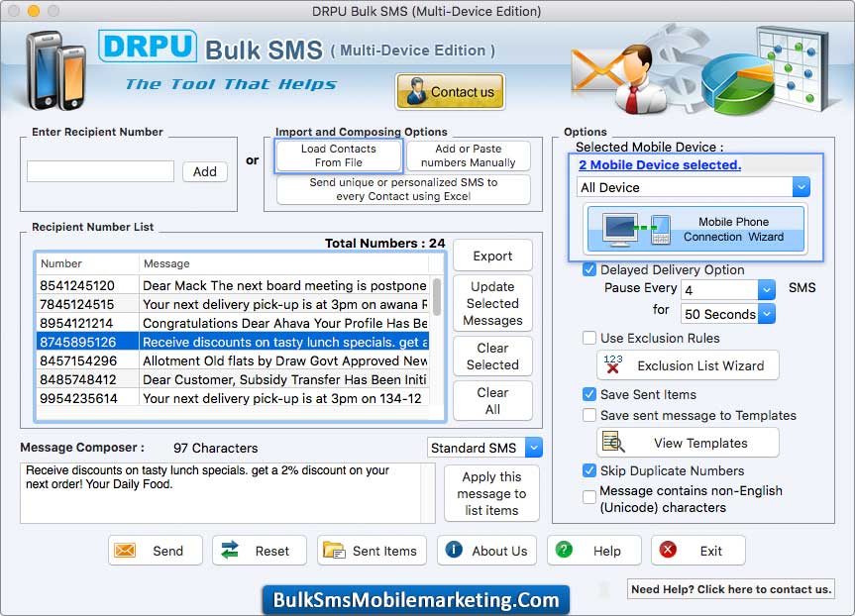Click the Message column header
The height and width of the screenshot is (616, 855).
(x=283, y=263)
